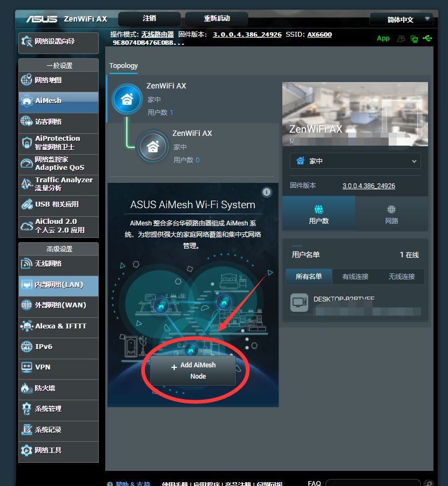The image size is (448, 486).
Task: Select the second ZenWiFi AX node with 用户数 0
Action: coord(153,146)
